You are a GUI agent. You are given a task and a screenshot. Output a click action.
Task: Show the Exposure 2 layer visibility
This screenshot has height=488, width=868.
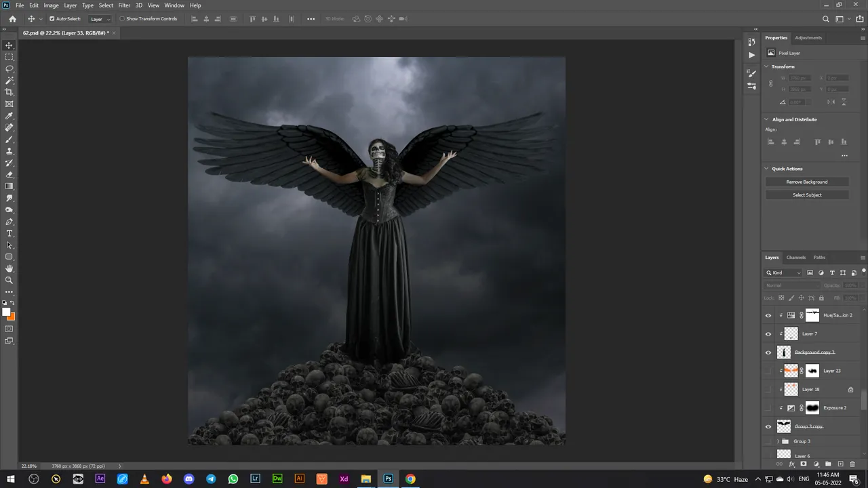(x=768, y=408)
